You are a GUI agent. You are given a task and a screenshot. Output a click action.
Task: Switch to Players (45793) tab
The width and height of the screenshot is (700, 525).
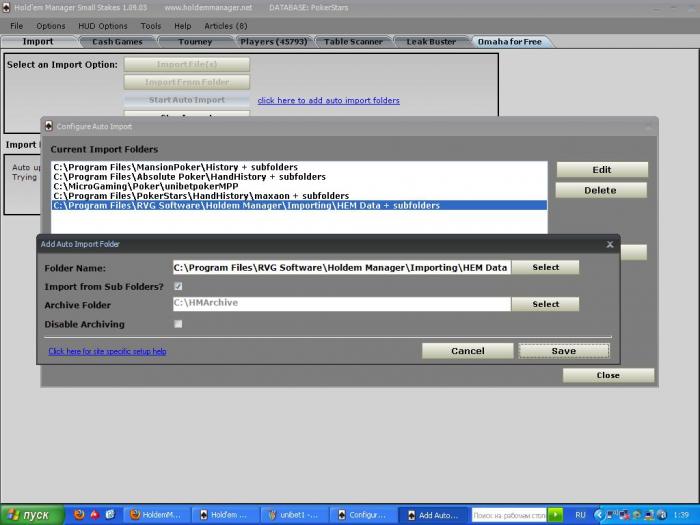[x=274, y=42]
